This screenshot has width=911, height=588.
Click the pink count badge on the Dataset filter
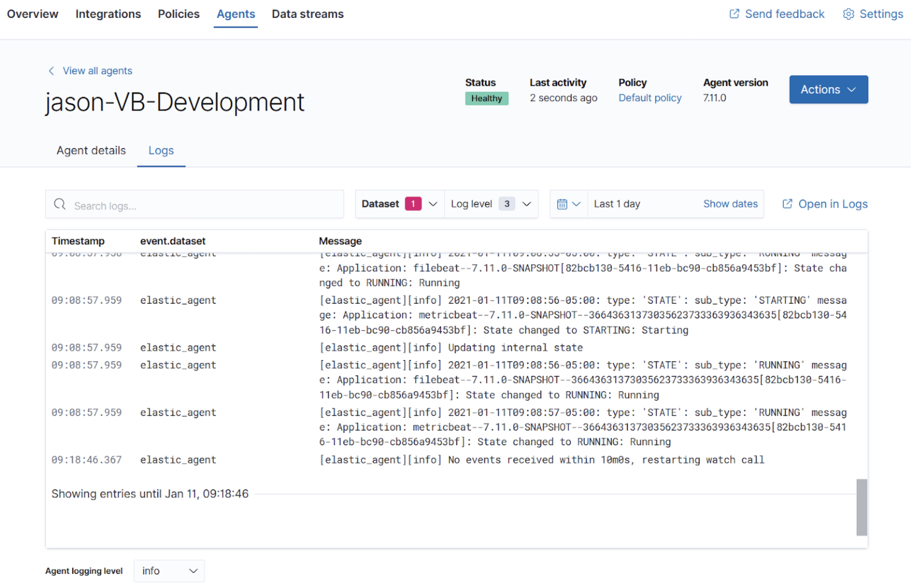[x=413, y=204]
